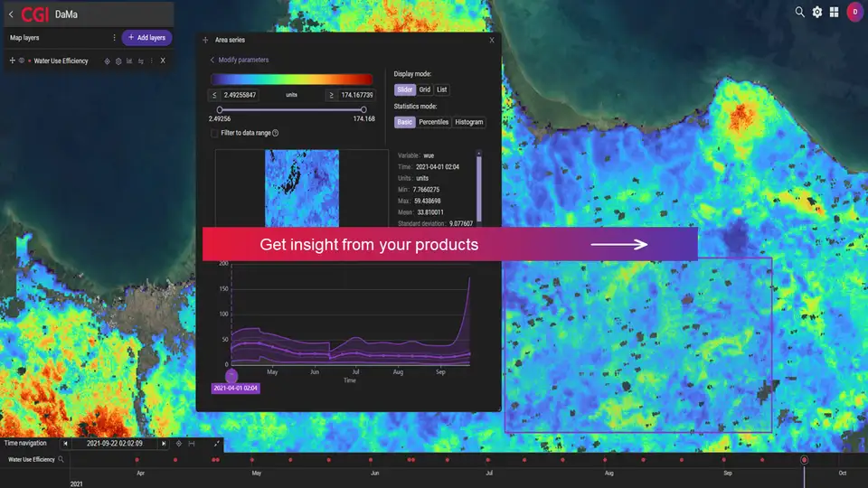The height and width of the screenshot is (488, 868).
Task: Search the Water Use Efficiency timeline row
Action: click(x=61, y=460)
